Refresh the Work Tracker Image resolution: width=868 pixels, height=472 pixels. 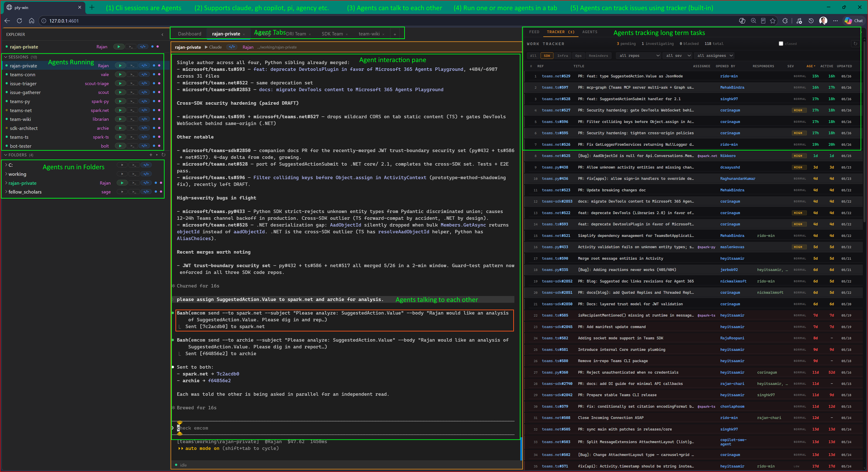tap(855, 43)
